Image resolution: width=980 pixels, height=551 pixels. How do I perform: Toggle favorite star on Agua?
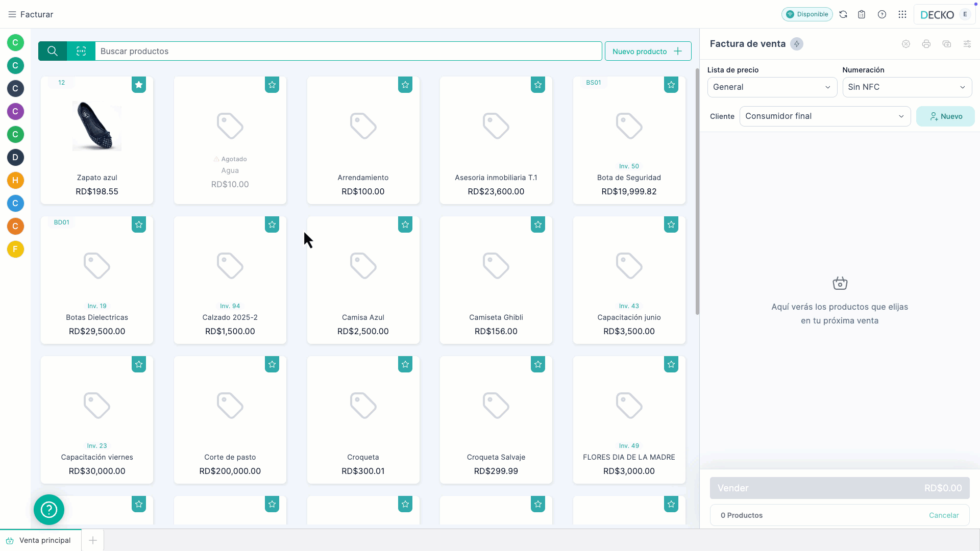coord(272,85)
